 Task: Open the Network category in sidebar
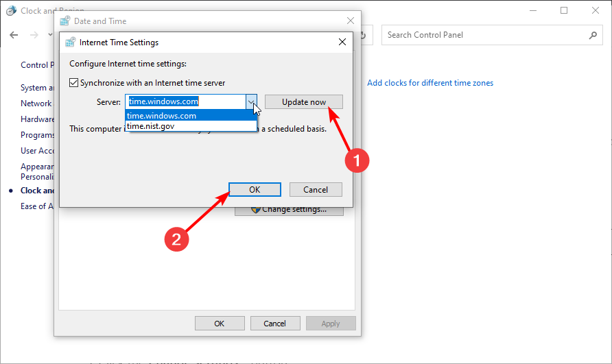[36, 104]
